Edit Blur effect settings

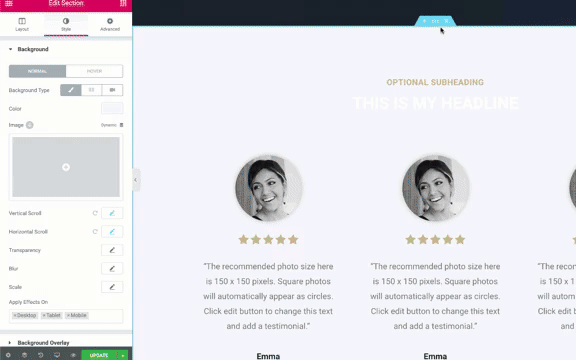tap(112, 269)
